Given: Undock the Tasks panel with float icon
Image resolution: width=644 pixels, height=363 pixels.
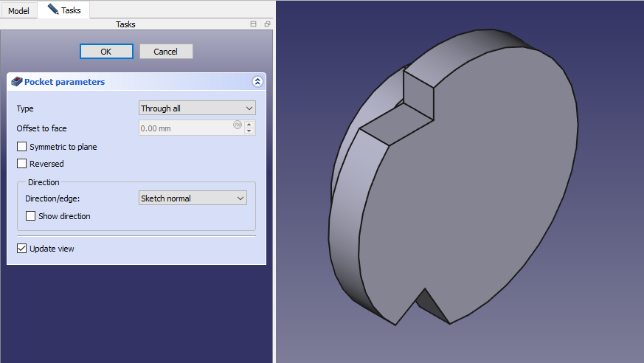Looking at the screenshot, I should [267, 24].
